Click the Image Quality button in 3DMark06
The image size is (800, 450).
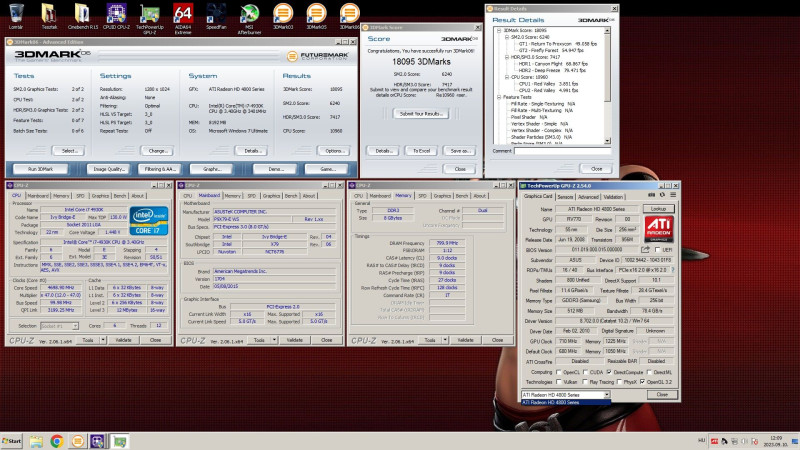(x=108, y=169)
